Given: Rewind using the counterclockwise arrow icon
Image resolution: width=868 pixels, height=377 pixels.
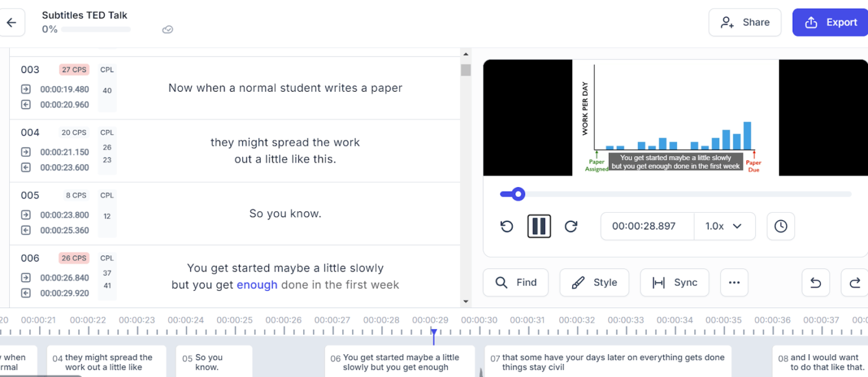Looking at the screenshot, I should point(507,226).
